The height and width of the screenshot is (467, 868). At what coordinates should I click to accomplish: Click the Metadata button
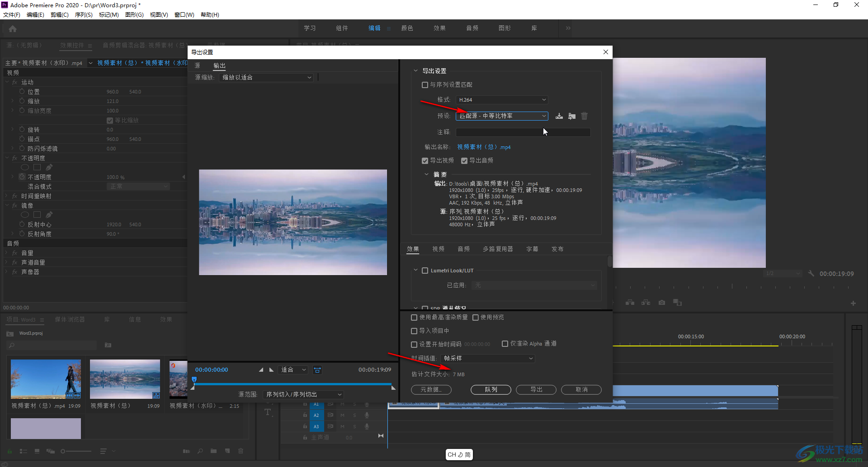point(431,390)
